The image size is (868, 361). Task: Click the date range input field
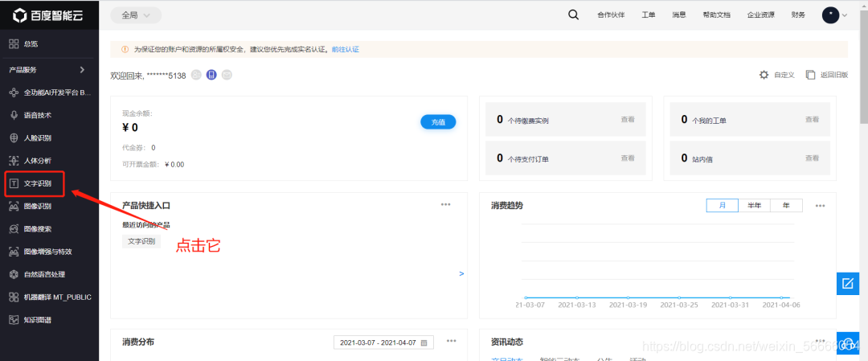tap(383, 343)
